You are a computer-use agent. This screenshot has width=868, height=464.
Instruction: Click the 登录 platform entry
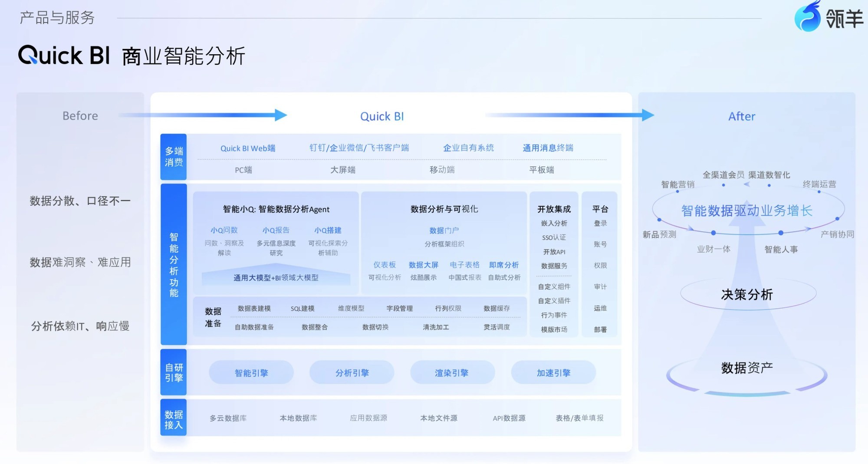coord(600,223)
